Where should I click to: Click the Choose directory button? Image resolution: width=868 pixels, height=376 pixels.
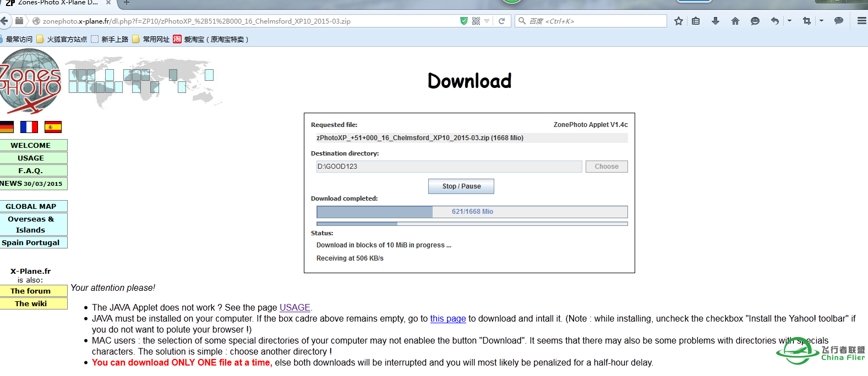pos(607,167)
